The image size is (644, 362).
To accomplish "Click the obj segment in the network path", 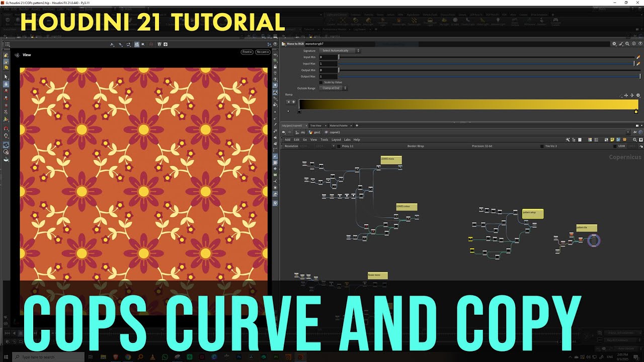I will tap(303, 132).
